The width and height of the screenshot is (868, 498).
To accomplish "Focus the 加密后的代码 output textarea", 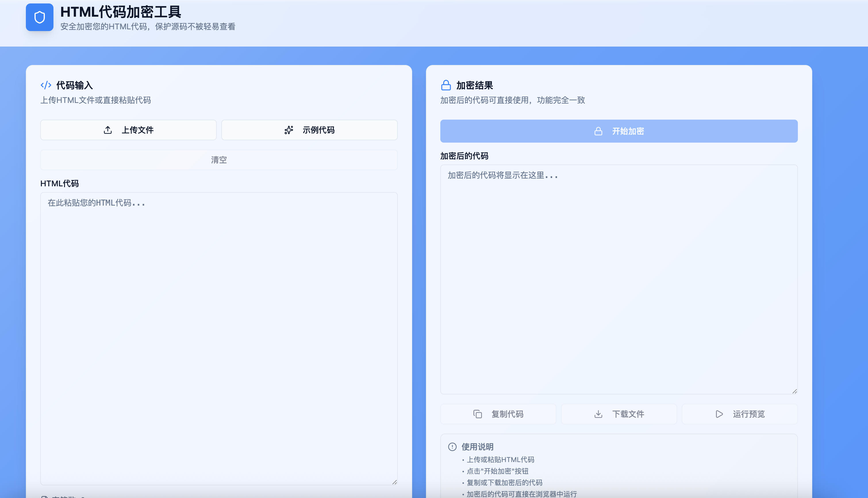I will (619, 279).
